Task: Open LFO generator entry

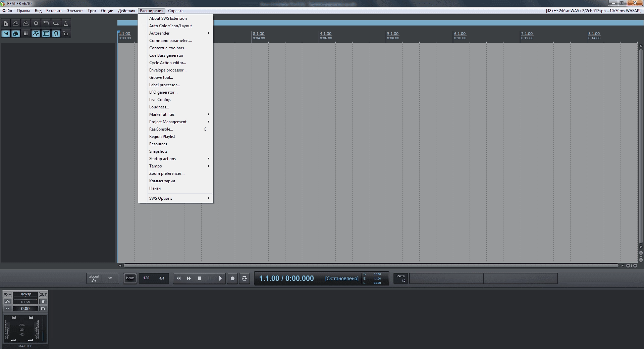Action: point(175,92)
